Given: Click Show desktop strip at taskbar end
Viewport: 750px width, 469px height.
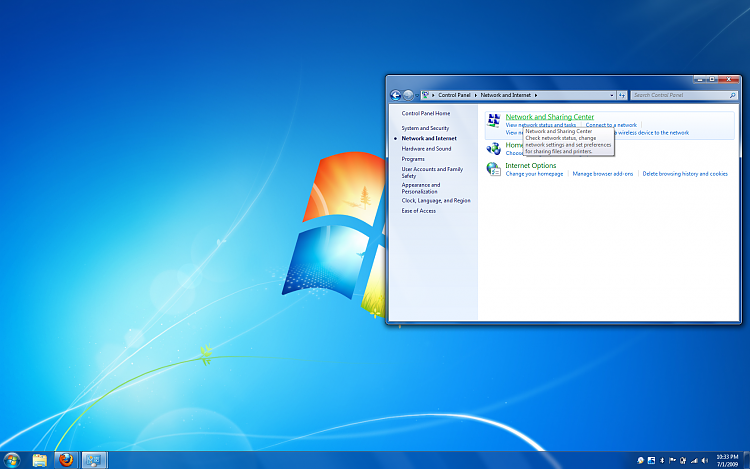Looking at the screenshot, I should click(747, 460).
